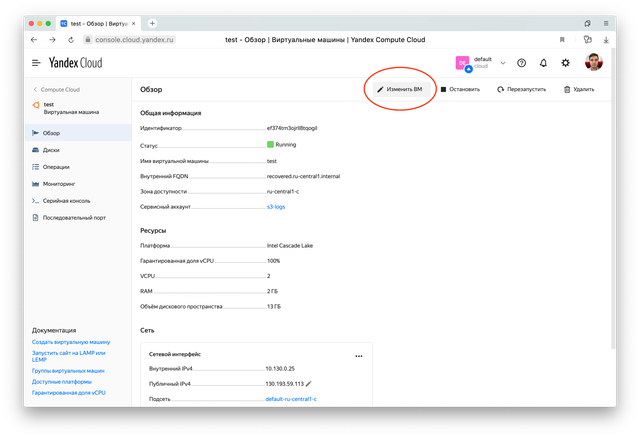The height and width of the screenshot is (438, 640).
Task: Click the Перезапустить button
Action: 521,89
